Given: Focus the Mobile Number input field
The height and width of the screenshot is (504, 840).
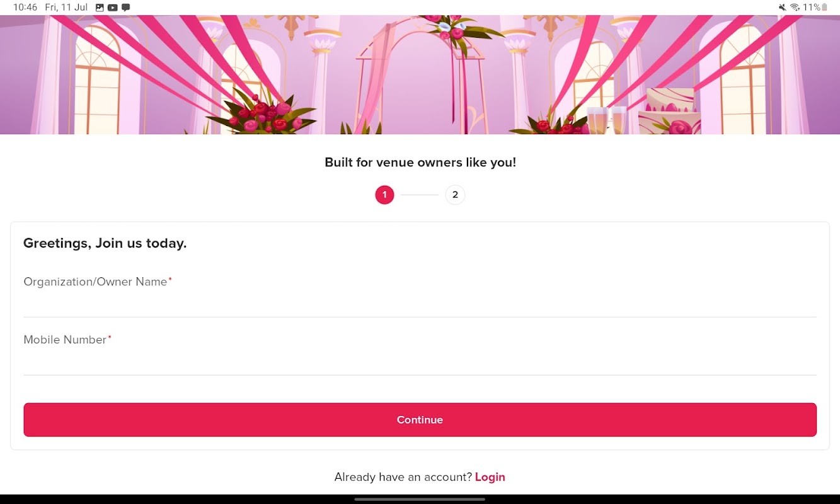Looking at the screenshot, I should 420,362.
